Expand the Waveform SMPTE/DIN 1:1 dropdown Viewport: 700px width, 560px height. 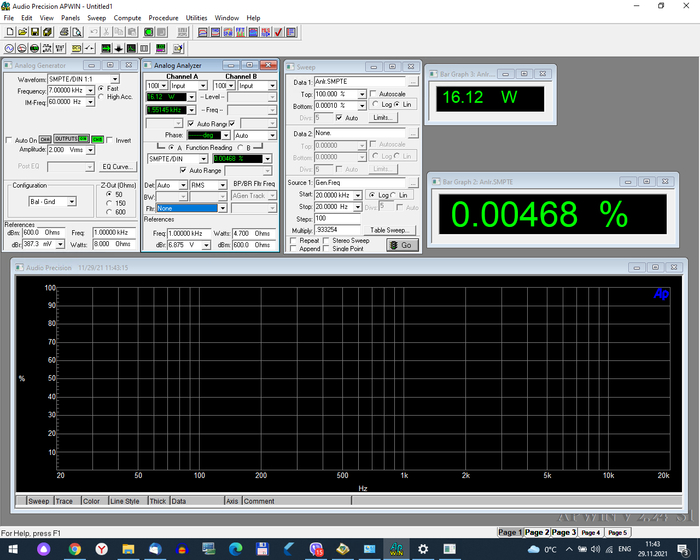[114, 79]
